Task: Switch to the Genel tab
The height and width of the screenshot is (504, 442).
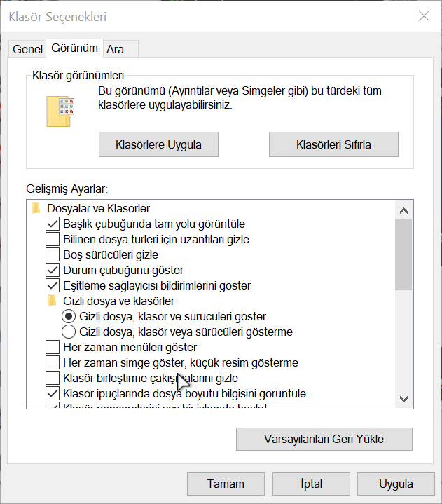Action: coord(27,49)
